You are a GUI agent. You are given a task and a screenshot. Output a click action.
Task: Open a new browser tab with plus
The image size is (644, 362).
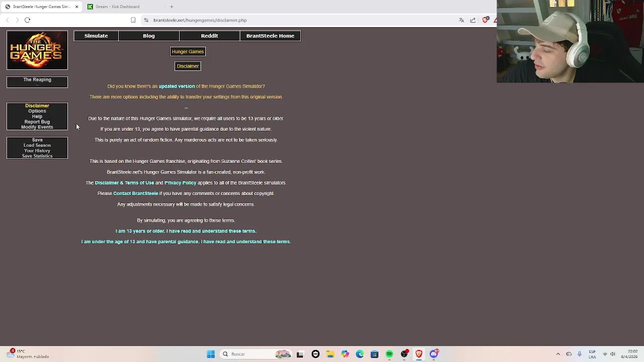[x=172, y=7]
